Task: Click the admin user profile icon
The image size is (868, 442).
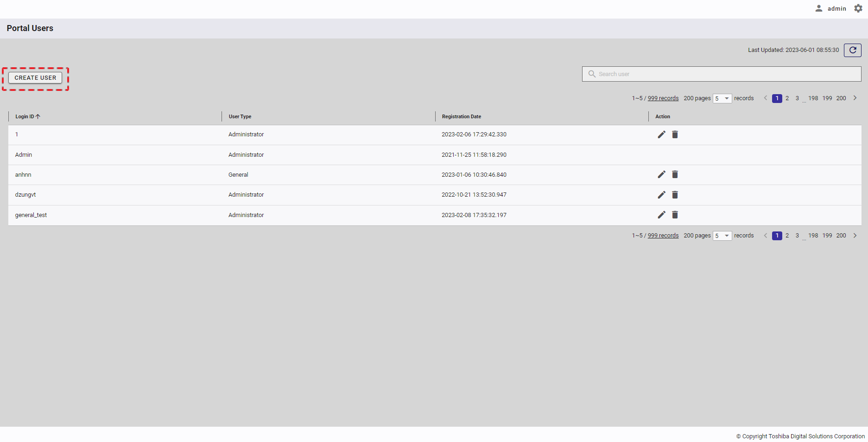Action: [819, 8]
